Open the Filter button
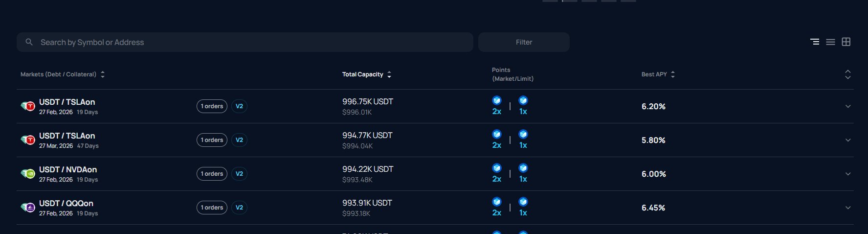The image size is (868, 234). pyautogui.click(x=524, y=42)
